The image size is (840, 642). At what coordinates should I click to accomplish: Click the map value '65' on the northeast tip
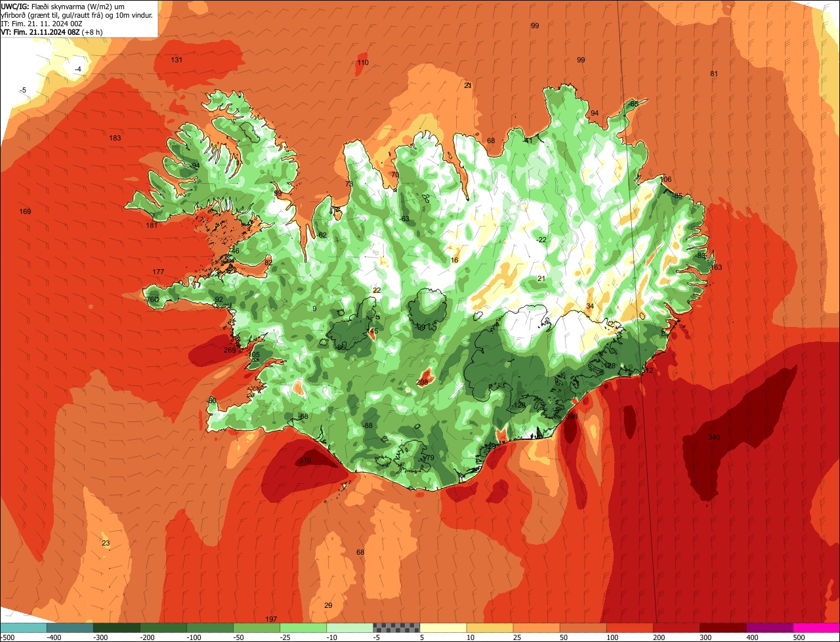coord(634,104)
